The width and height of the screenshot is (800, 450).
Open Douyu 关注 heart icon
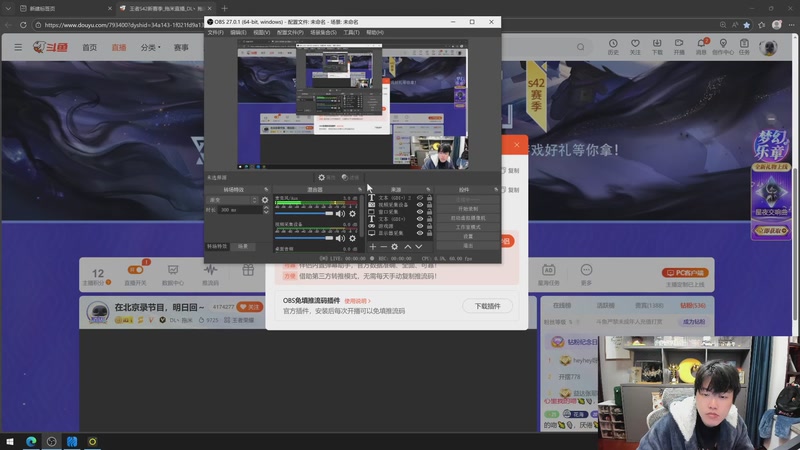coord(635,47)
